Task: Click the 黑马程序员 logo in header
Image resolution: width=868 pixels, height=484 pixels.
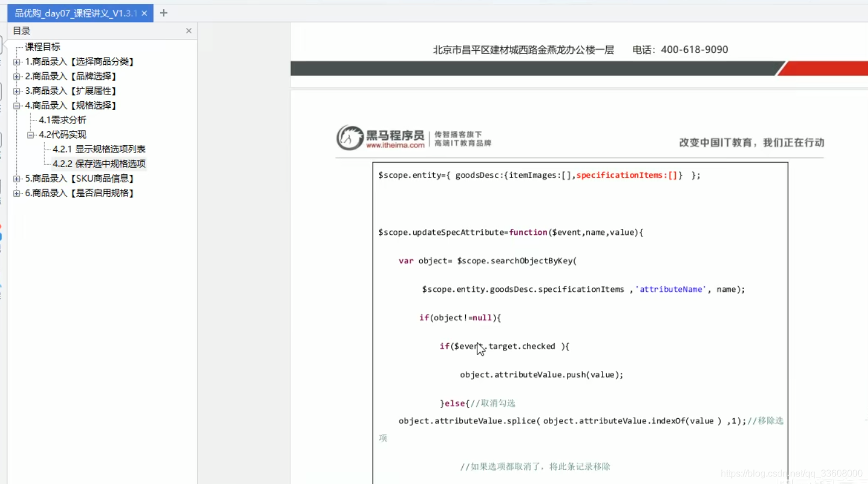Action: [x=380, y=137]
